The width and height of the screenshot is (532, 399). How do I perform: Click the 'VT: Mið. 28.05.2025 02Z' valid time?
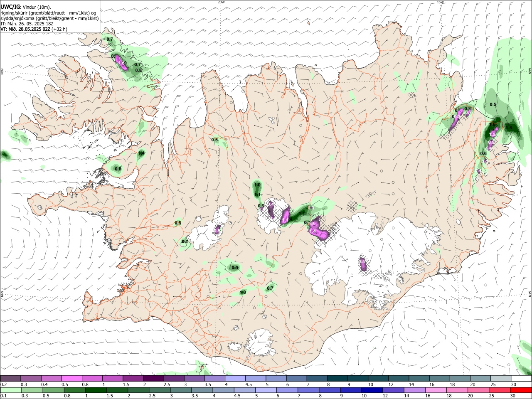click(x=25, y=29)
